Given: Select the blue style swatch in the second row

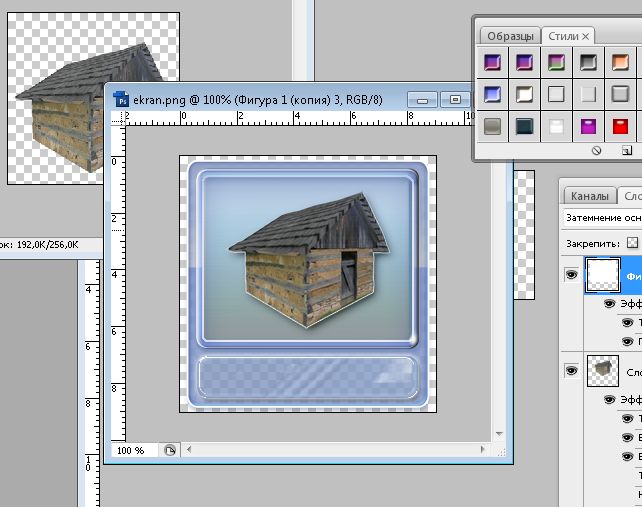Looking at the screenshot, I should (492, 95).
